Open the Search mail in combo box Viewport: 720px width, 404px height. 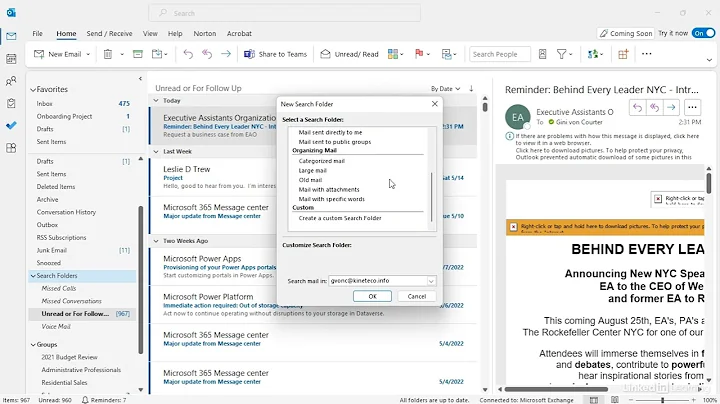[x=382, y=281]
